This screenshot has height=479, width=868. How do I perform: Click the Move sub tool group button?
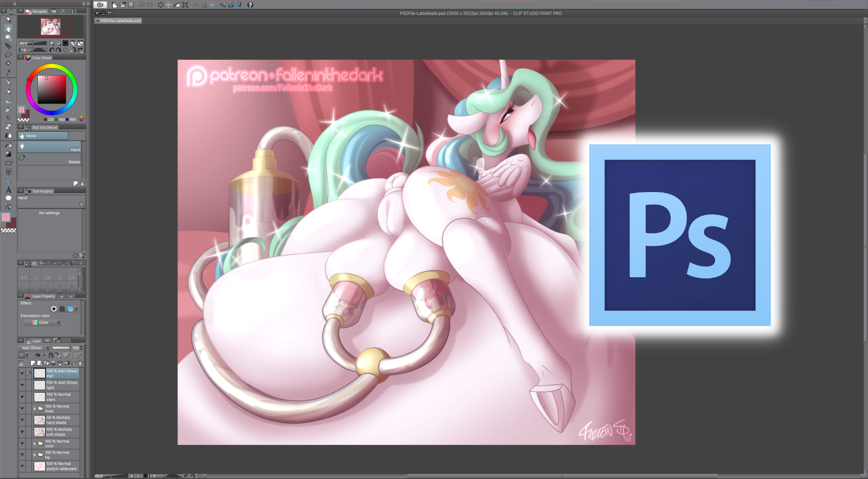pos(43,136)
